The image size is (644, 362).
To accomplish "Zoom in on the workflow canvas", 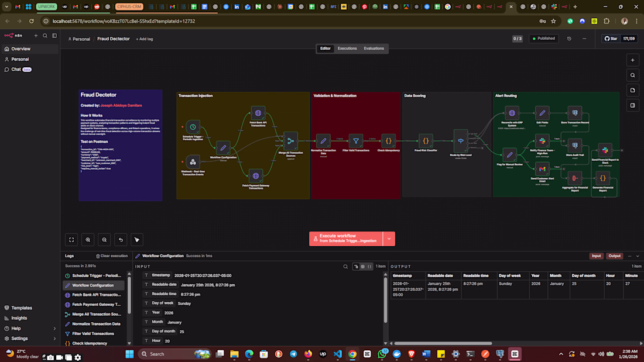I will pyautogui.click(x=88, y=239).
